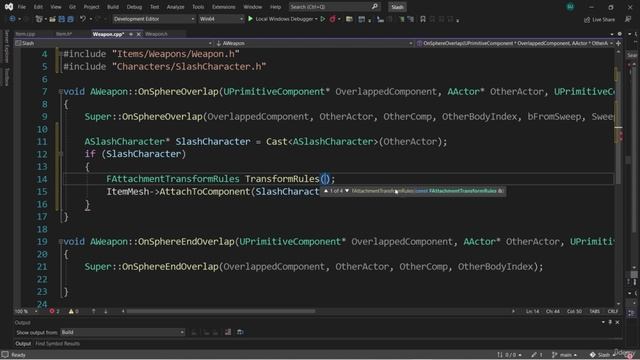Click the Save All icon
The height and width of the screenshot is (360, 640).
click(x=70, y=19)
